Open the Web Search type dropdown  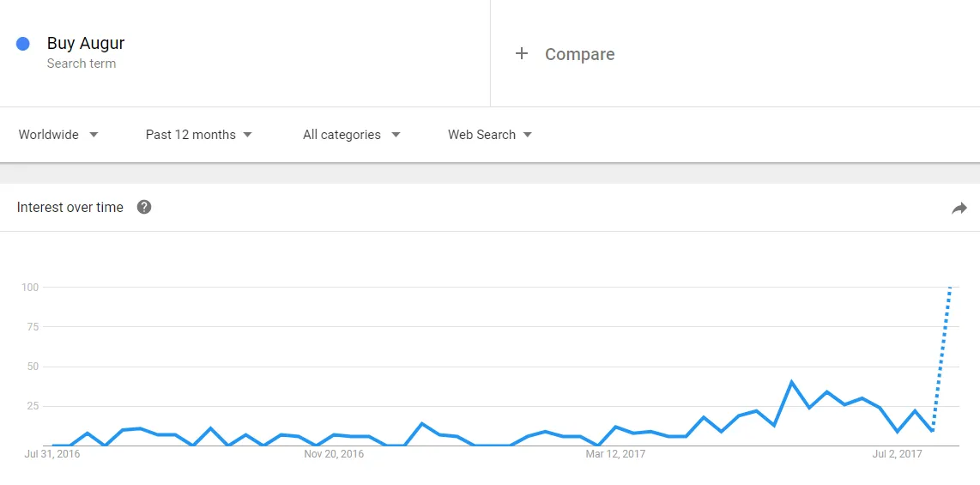point(490,135)
